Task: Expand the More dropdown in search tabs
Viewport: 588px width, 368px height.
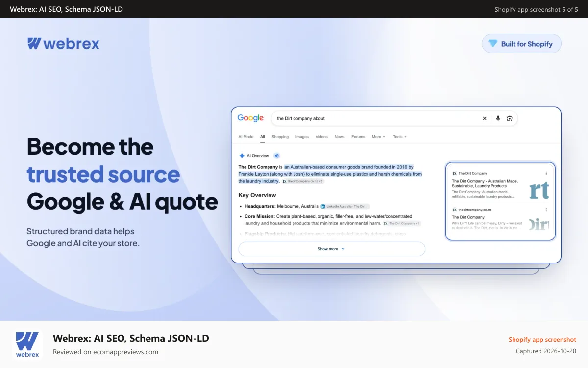Action: point(378,137)
